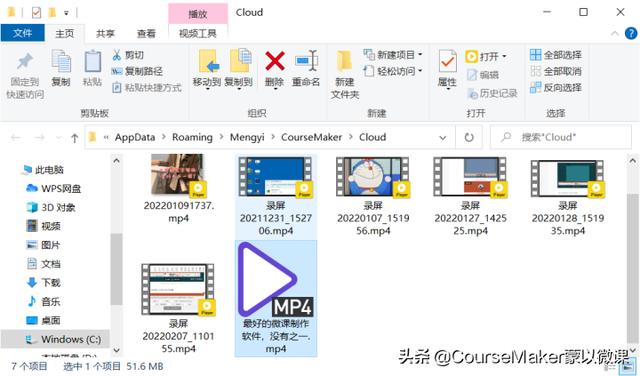Viewport: 640px width, 376px height.
Task: Click the Cut (剪切) scissors icon
Action: [117, 55]
